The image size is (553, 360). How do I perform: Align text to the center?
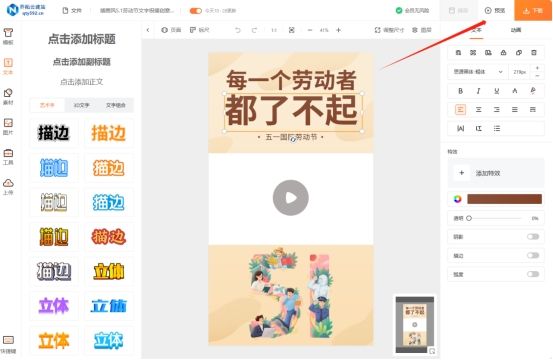tap(478, 110)
